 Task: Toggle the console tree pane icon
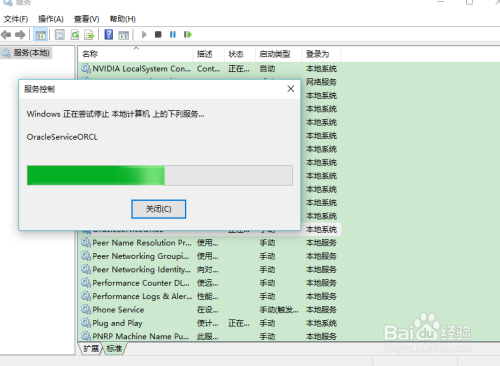pos(41,35)
